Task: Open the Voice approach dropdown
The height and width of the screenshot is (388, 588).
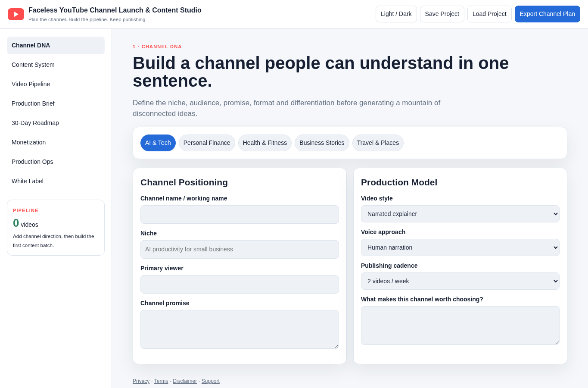Action: pos(460,247)
